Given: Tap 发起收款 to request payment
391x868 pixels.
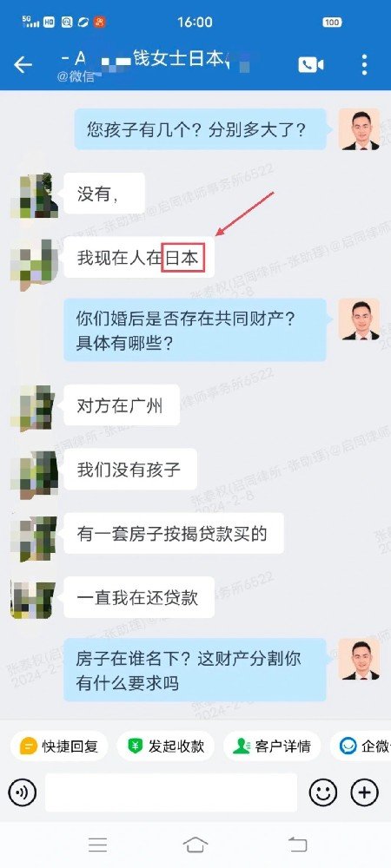Looking at the screenshot, I should pos(166,746).
